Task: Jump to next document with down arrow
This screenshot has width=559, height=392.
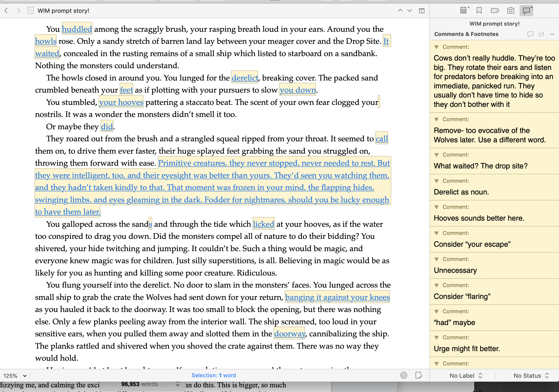Action: tap(410, 11)
